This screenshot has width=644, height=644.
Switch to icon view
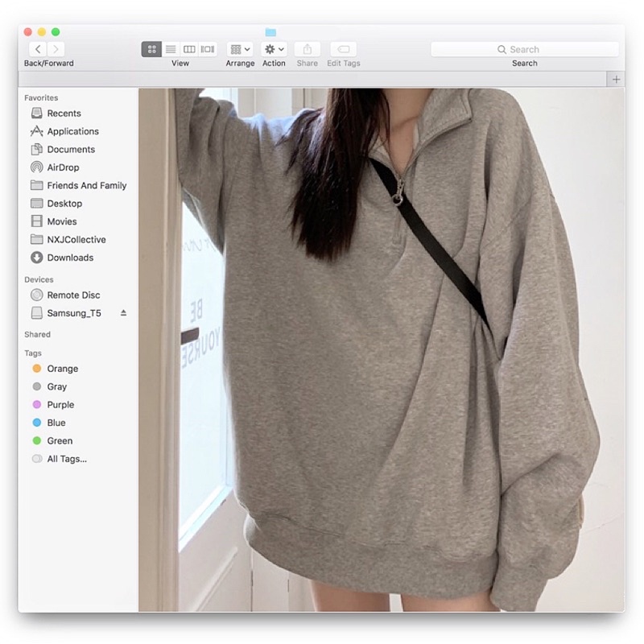(x=151, y=49)
